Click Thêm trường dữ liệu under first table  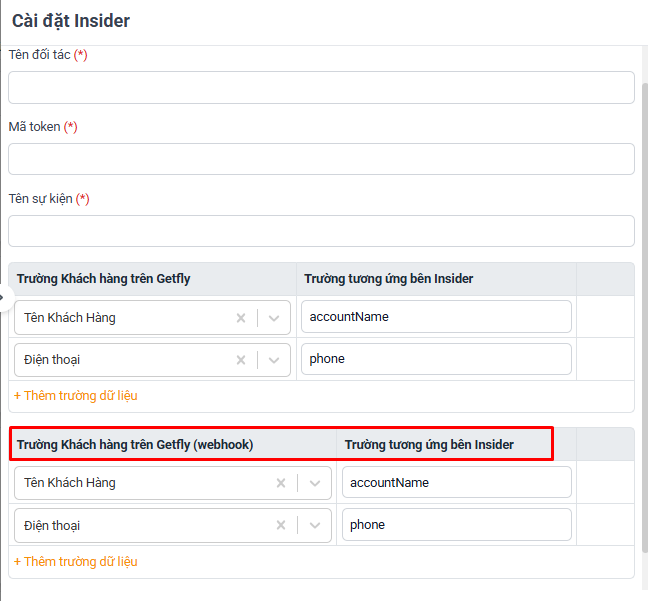click(x=76, y=396)
